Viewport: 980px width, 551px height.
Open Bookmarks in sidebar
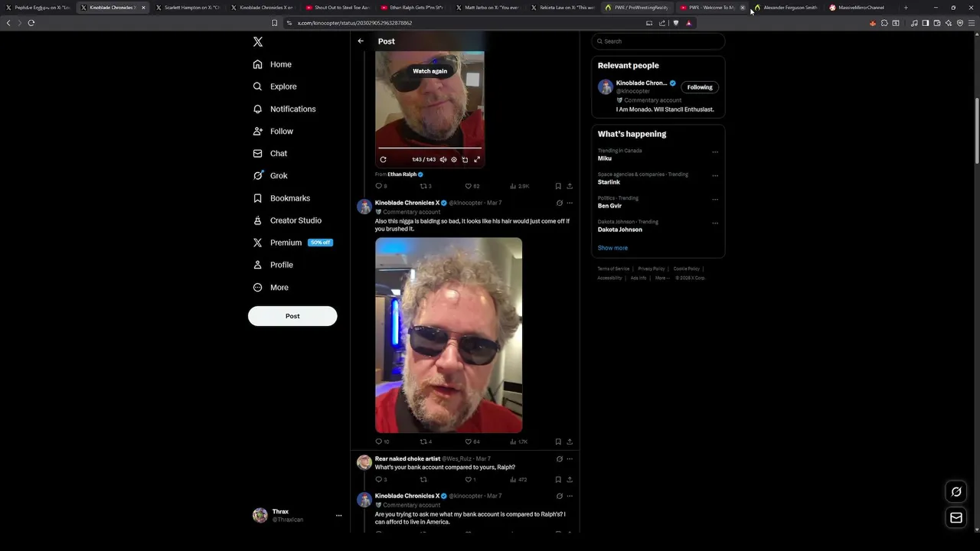(282, 198)
